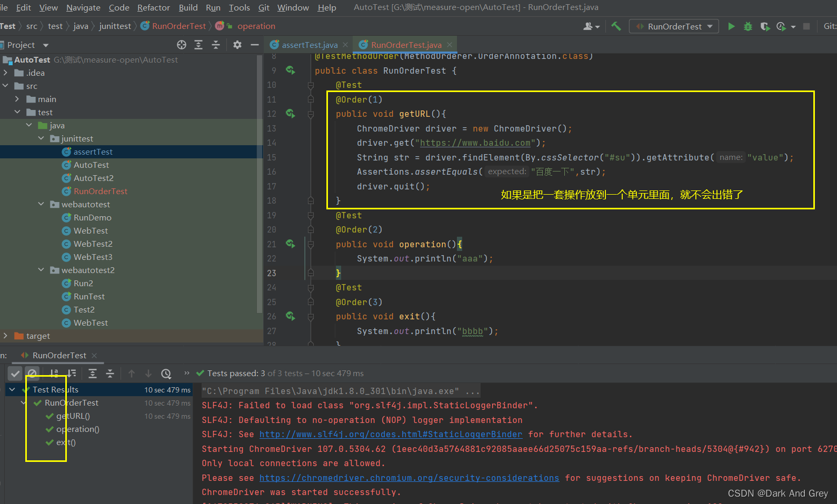Click the Project panel vertical scrollbar
Screen dimensions: 837x504
pyautogui.click(x=260, y=184)
